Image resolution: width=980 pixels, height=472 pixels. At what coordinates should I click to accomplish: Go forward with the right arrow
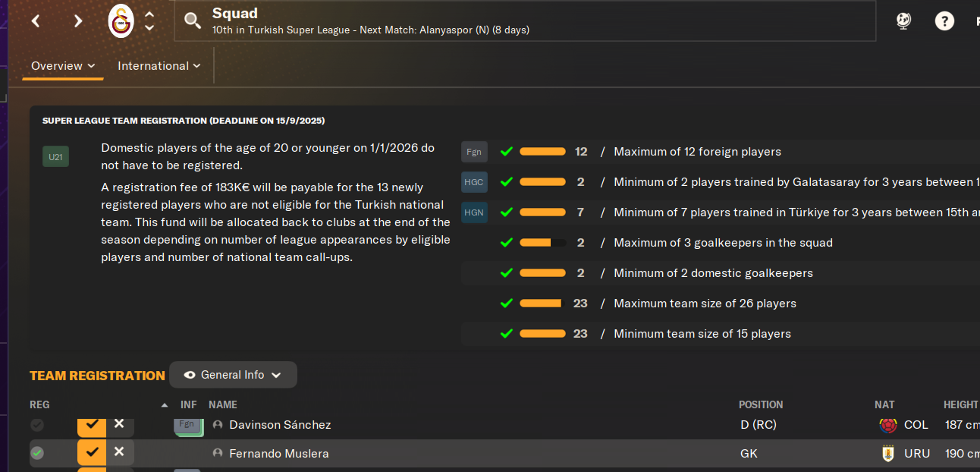(77, 21)
